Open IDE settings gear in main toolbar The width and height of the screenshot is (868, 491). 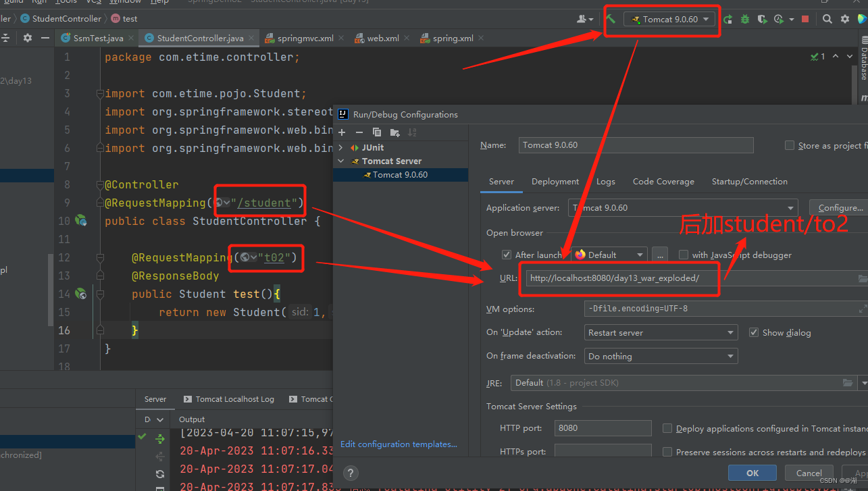click(844, 20)
